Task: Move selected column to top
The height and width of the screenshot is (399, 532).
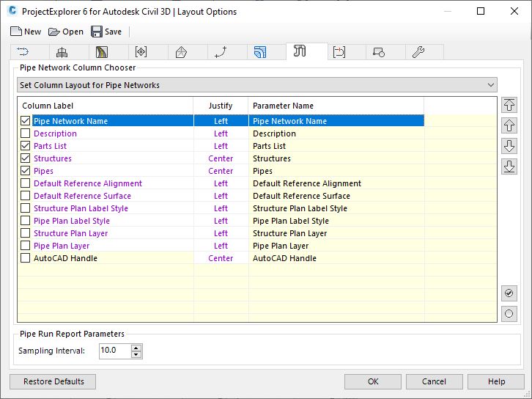Action: [509, 105]
